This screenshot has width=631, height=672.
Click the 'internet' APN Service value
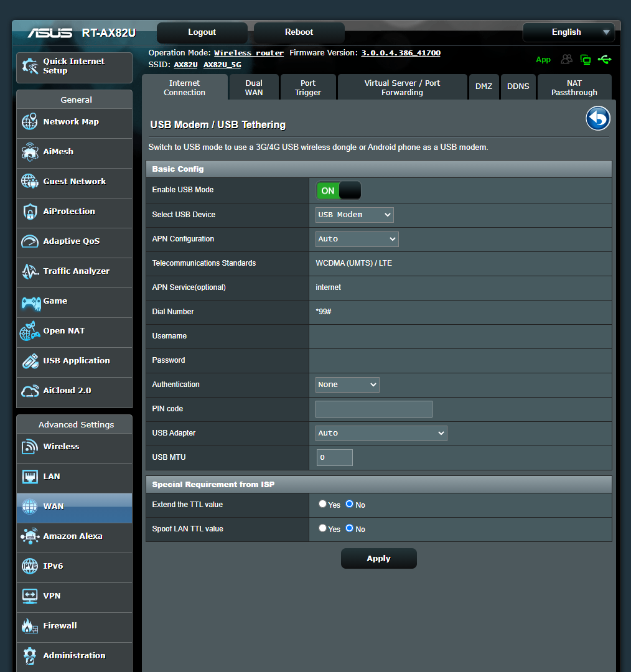[329, 287]
